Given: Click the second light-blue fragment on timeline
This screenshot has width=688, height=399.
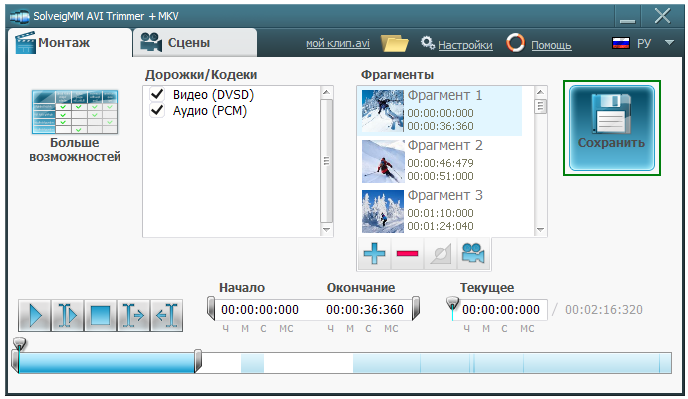Looking at the screenshot, I should click(252, 363).
